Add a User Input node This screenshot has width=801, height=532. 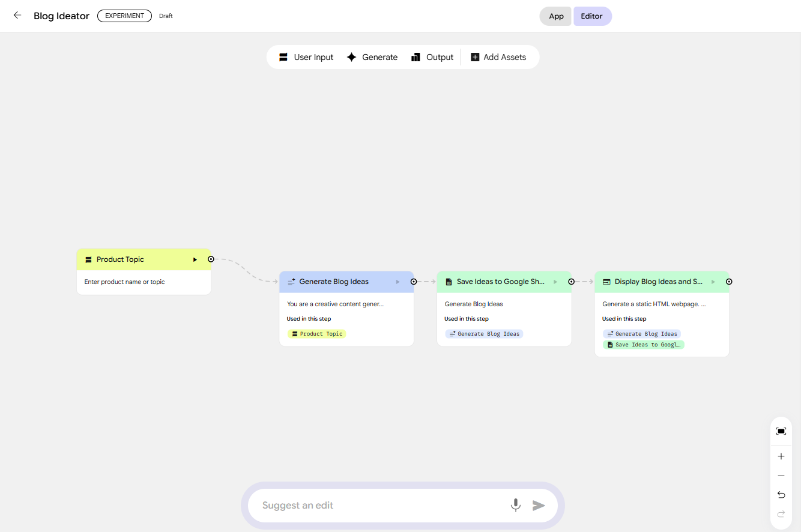pyautogui.click(x=306, y=57)
